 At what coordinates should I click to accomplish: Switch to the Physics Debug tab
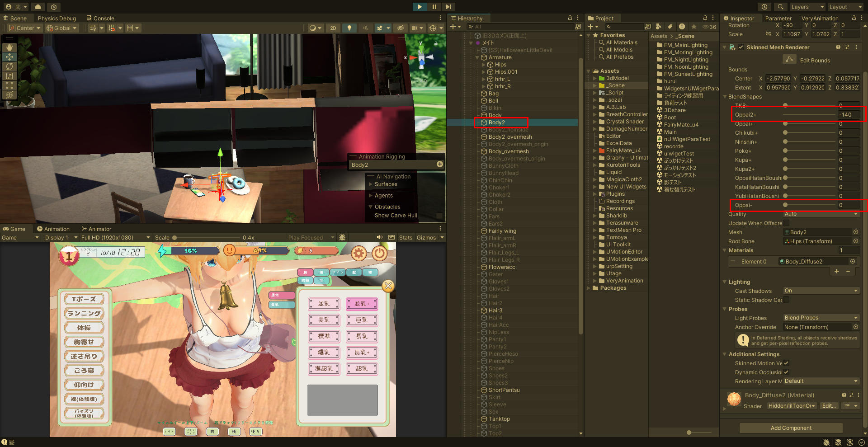coord(57,18)
